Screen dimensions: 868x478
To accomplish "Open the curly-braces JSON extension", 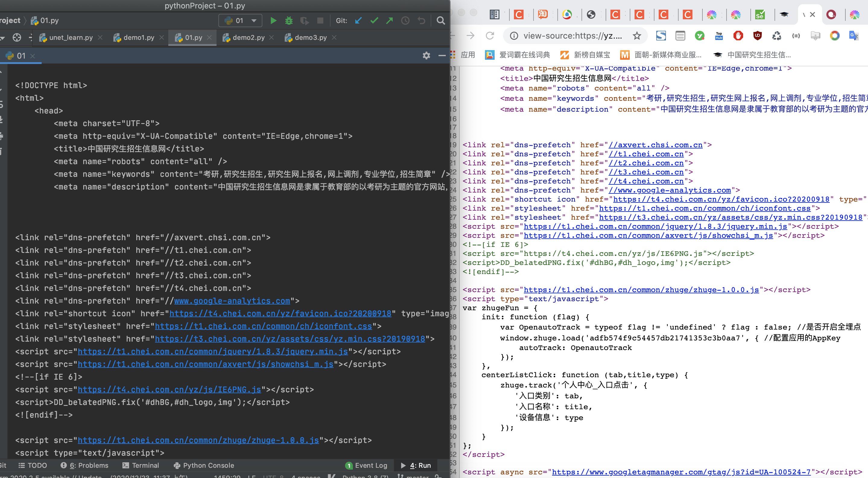I will click(x=796, y=36).
